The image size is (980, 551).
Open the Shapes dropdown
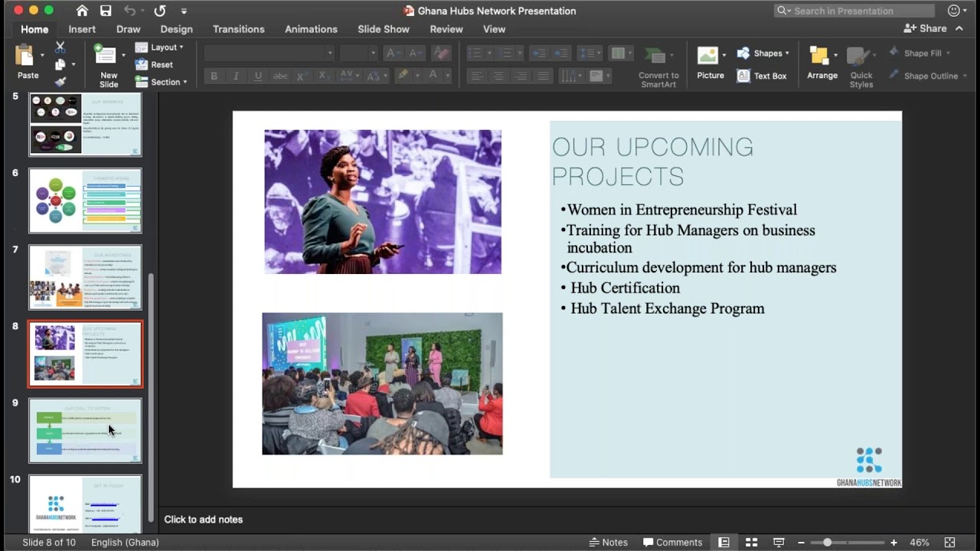tap(763, 53)
